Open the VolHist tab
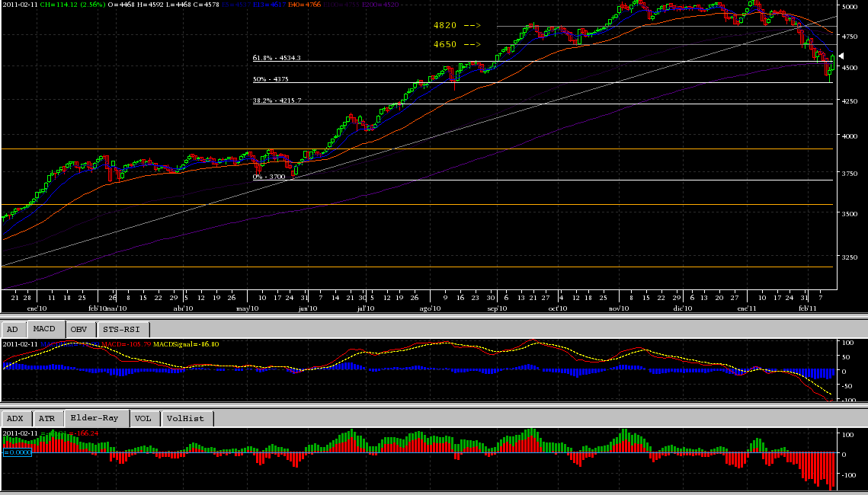 tap(187, 419)
